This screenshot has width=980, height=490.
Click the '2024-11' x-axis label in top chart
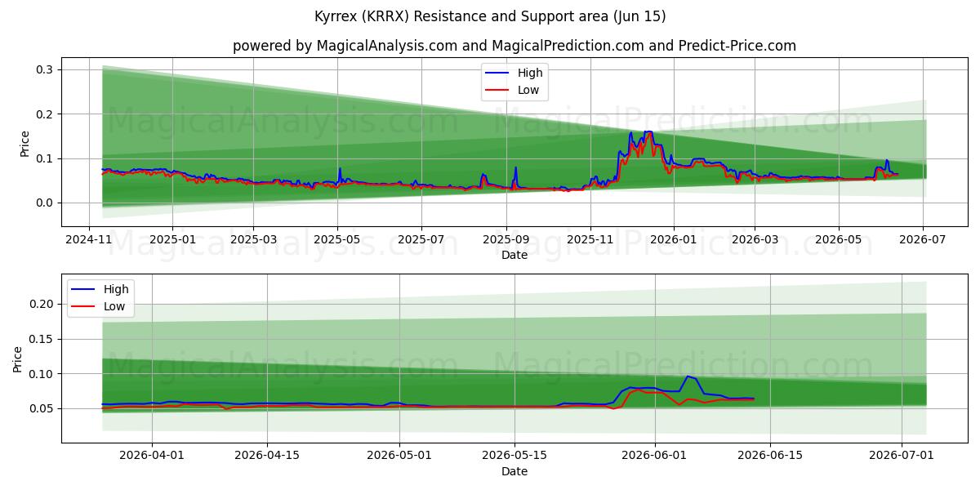point(89,240)
